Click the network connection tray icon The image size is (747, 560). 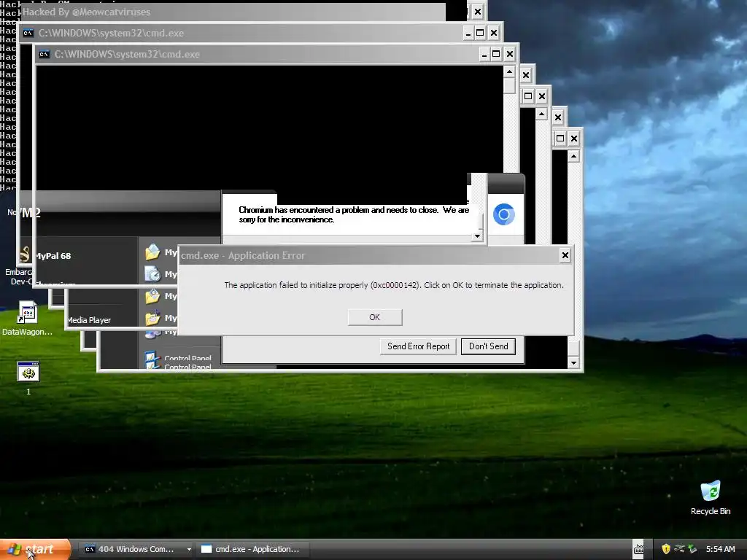click(679, 549)
